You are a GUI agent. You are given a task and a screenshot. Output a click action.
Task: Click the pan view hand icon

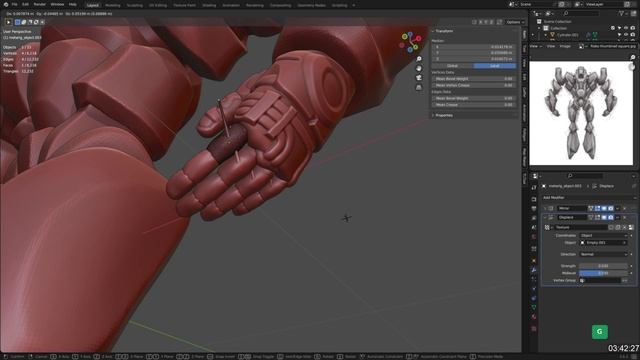[x=419, y=69]
